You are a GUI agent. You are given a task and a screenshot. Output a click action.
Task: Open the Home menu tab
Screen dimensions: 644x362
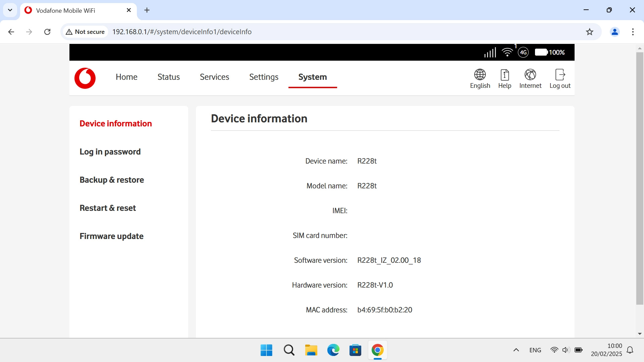(126, 77)
